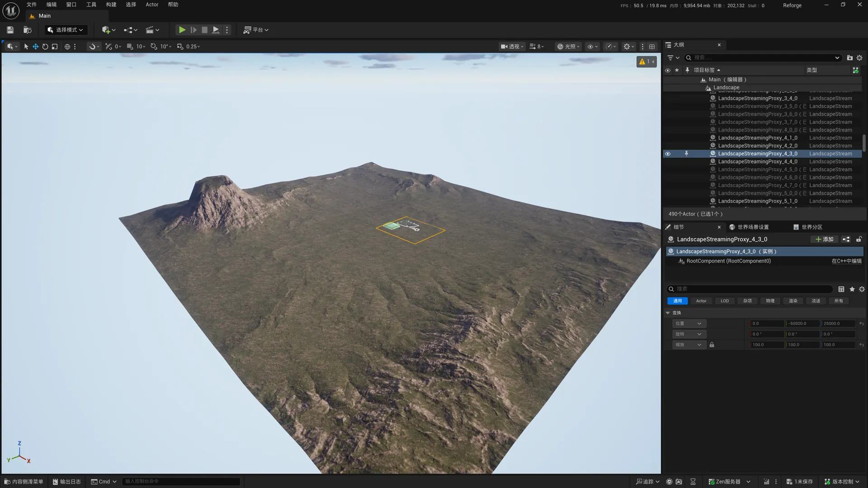This screenshot has width=868, height=488.
Task: Open the 光照 lit view mode dropdown
Action: tap(568, 47)
